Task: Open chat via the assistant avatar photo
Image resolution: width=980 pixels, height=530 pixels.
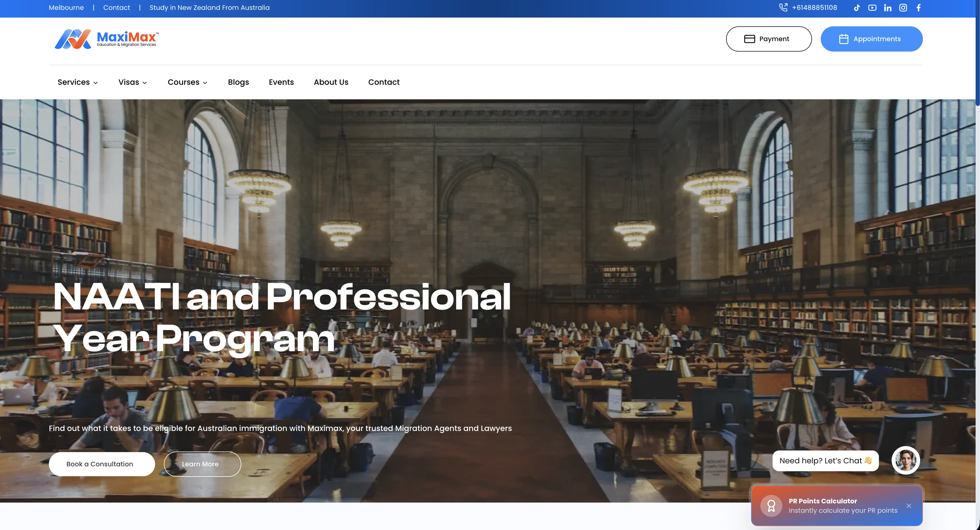Action: (x=905, y=460)
